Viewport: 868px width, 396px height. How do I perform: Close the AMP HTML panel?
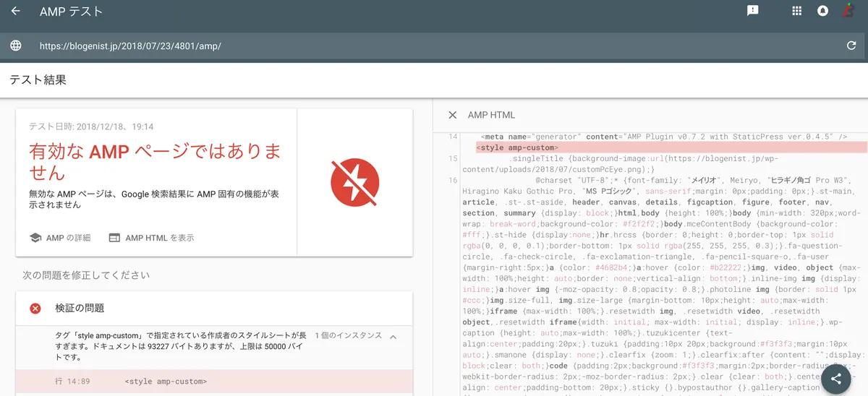click(453, 115)
